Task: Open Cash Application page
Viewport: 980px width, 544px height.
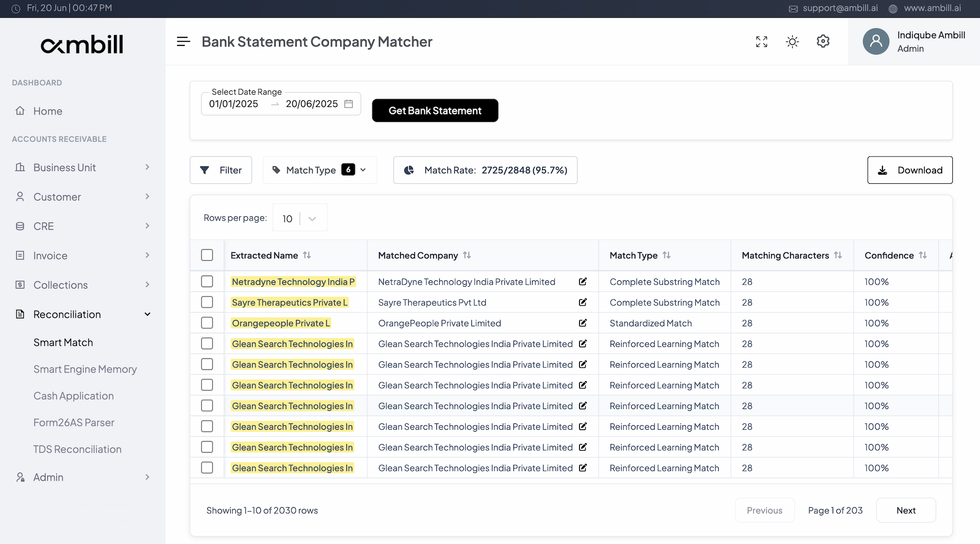Action: (74, 396)
